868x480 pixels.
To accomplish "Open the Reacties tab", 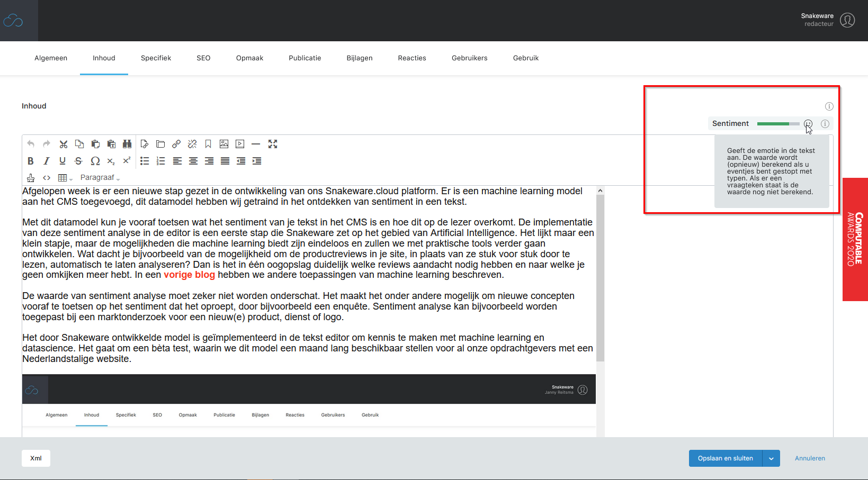I will pyautogui.click(x=412, y=58).
